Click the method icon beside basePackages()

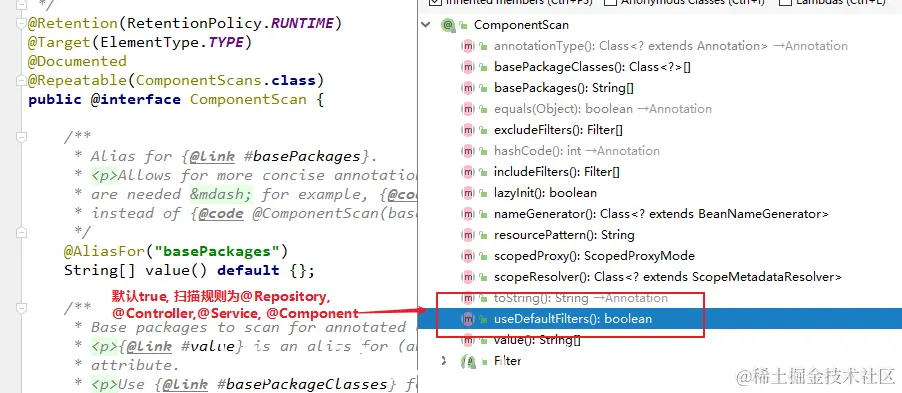468,88
